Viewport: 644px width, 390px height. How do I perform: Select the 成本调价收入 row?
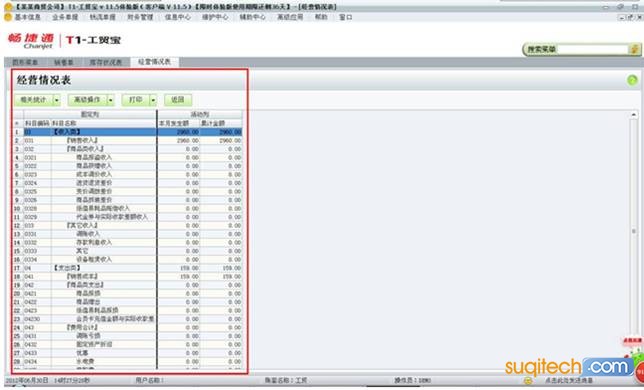[128, 174]
